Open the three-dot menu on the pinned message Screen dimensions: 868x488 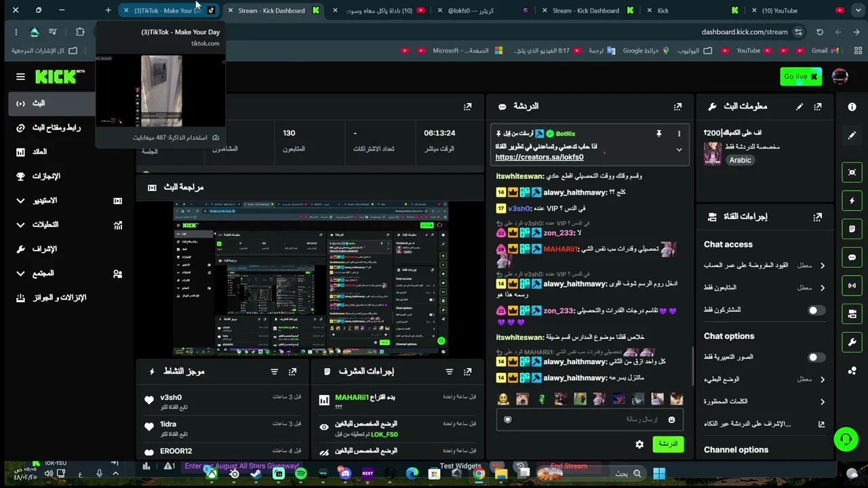679,134
